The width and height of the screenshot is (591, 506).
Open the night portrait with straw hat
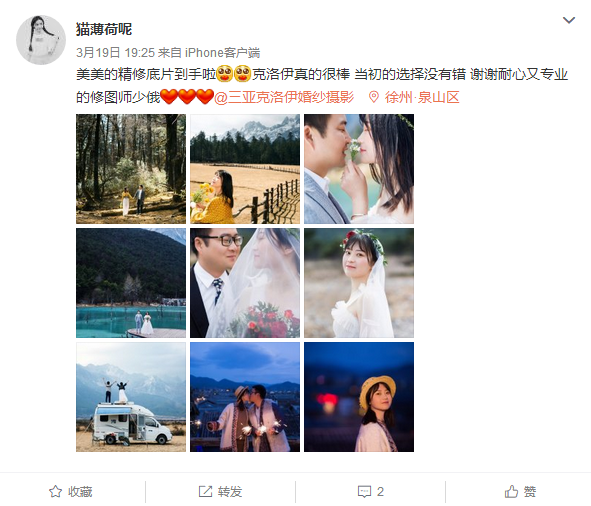pyautogui.click(x=359, y=397)
